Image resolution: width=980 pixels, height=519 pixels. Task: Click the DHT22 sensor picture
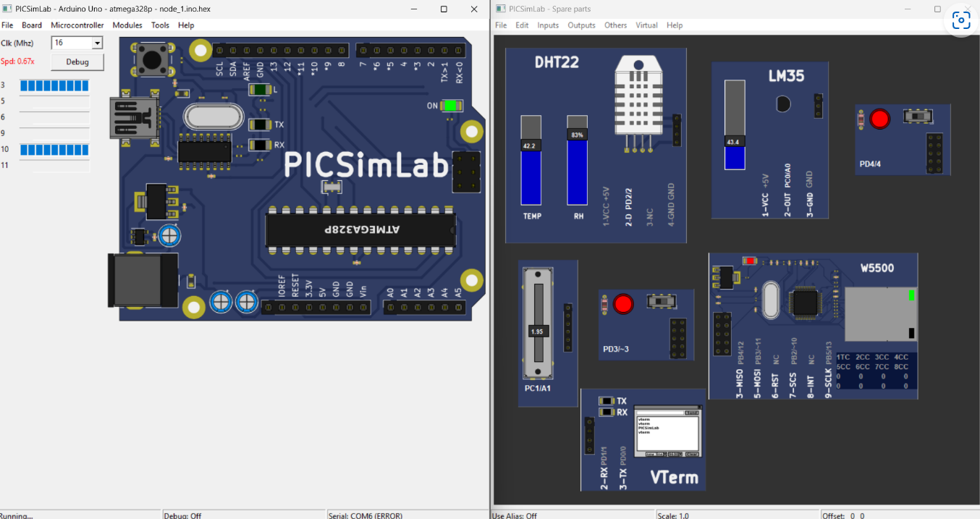coord(639,105)
